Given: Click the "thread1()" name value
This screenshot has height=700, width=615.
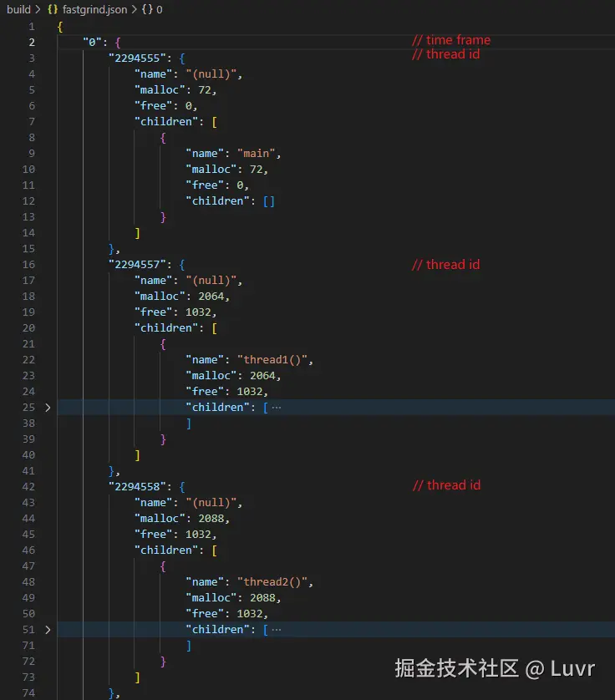Looking at the screenshot, I should click(272, 360).
